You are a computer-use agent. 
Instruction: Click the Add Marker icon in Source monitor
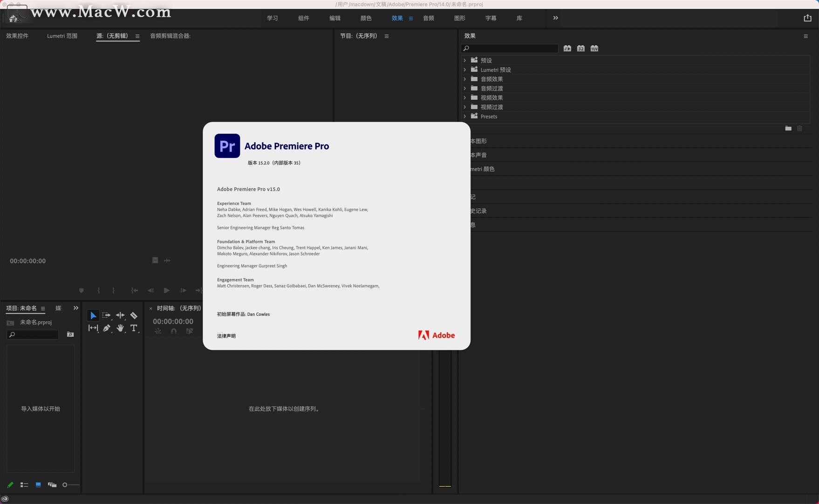82,291
